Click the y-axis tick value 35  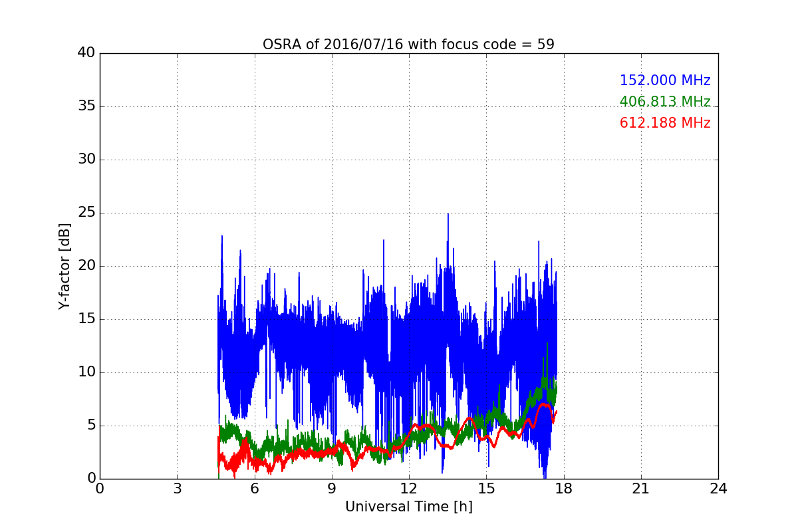point(86,106)
